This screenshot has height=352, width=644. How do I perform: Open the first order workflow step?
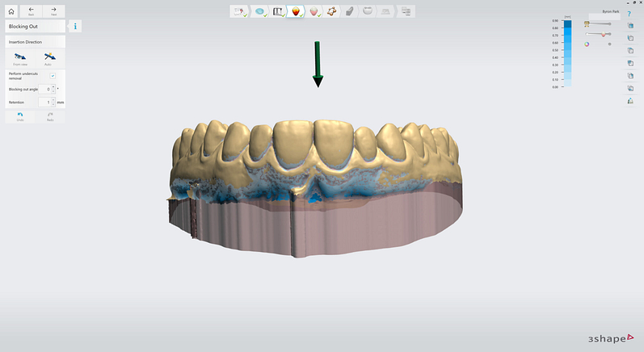239,12
